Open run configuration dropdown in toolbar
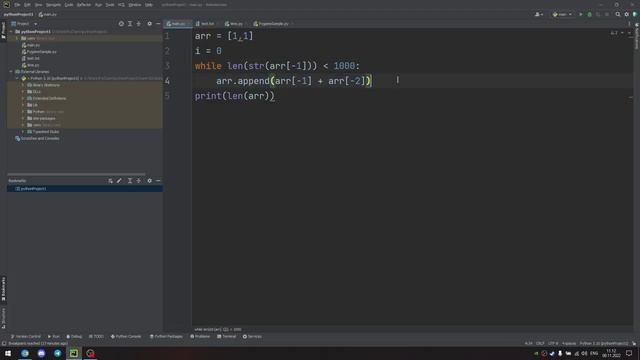The image size is (640, 360). click(x=562, y=14)
